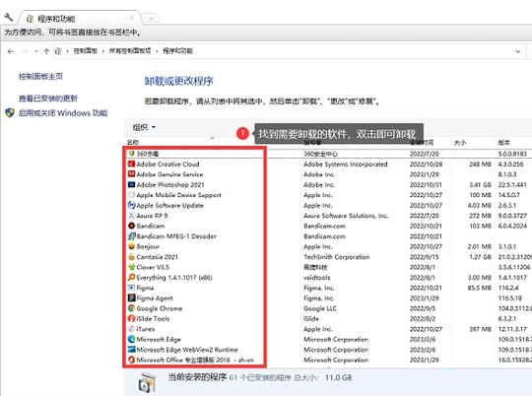532x396 pixels.
Task: Click the 控制面板 breadcrumb
Action: coord(85,51)
